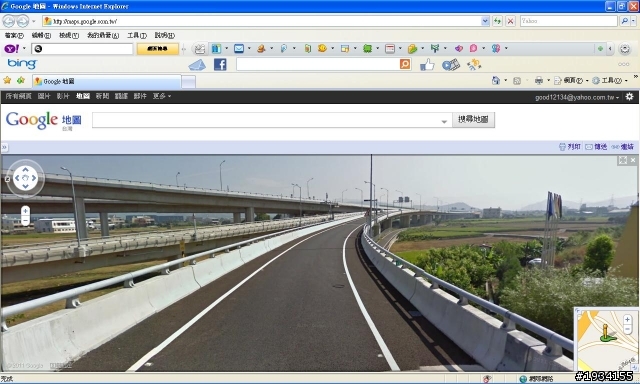The width and height of the screenshot is (640, 384).
Task: Open 所有網頁 in the Google black bar
Action: pos(18,96)
